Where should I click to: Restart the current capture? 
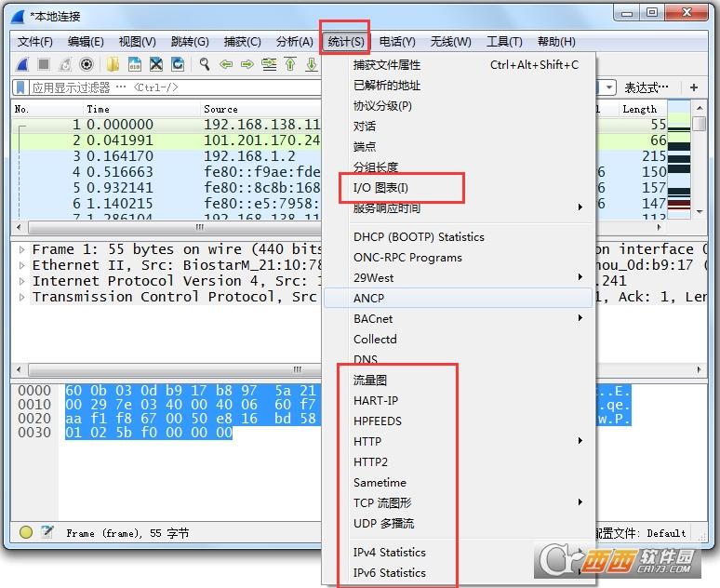pos(65,64)
